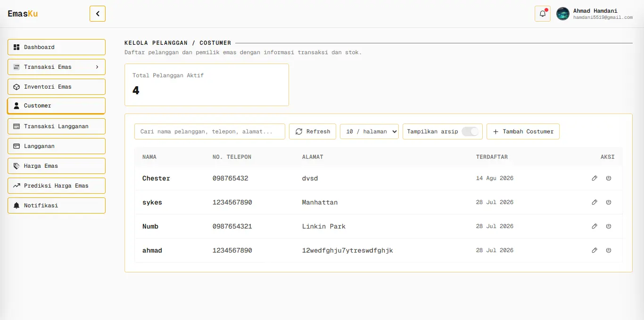Edit customer sykes with the pencil icon
Image resolution: width=644 pixels, height=320 pixels.
(x=594, y=202)
